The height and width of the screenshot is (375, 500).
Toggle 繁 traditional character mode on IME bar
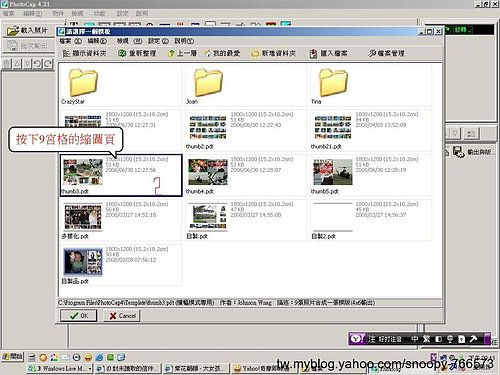coord(426,339)
